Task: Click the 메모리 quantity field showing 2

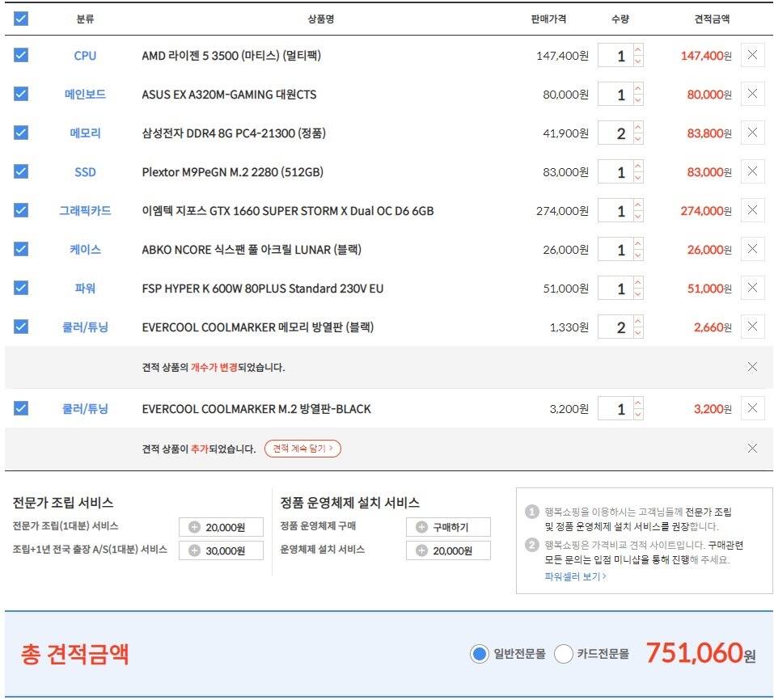Action: (615, 133)
